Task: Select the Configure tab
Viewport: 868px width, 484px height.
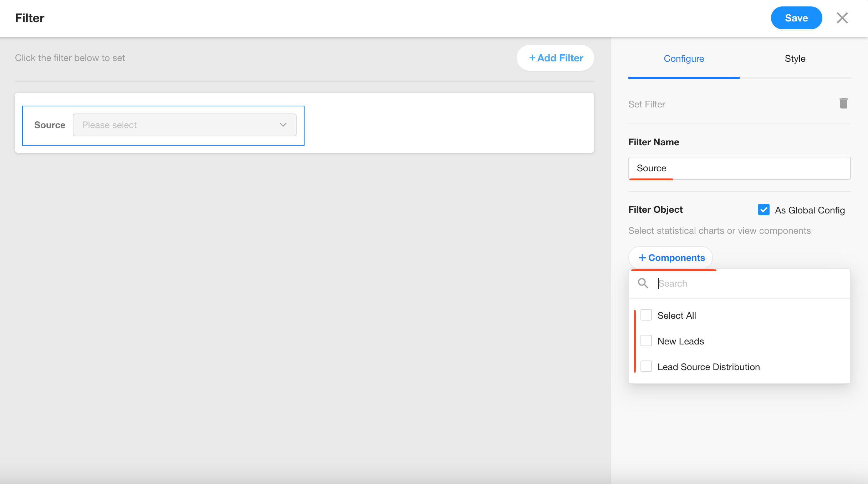Action: (684, 59)
